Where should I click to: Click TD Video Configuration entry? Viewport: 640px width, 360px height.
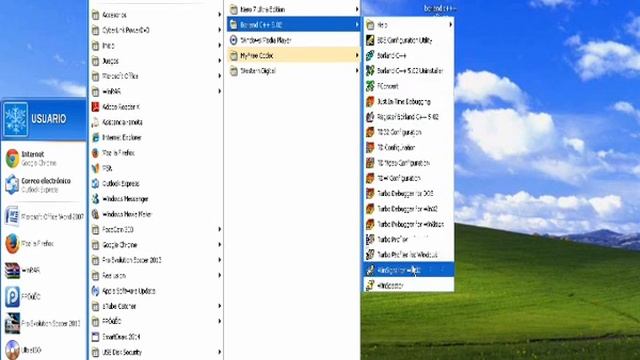[x=409, y=163]
